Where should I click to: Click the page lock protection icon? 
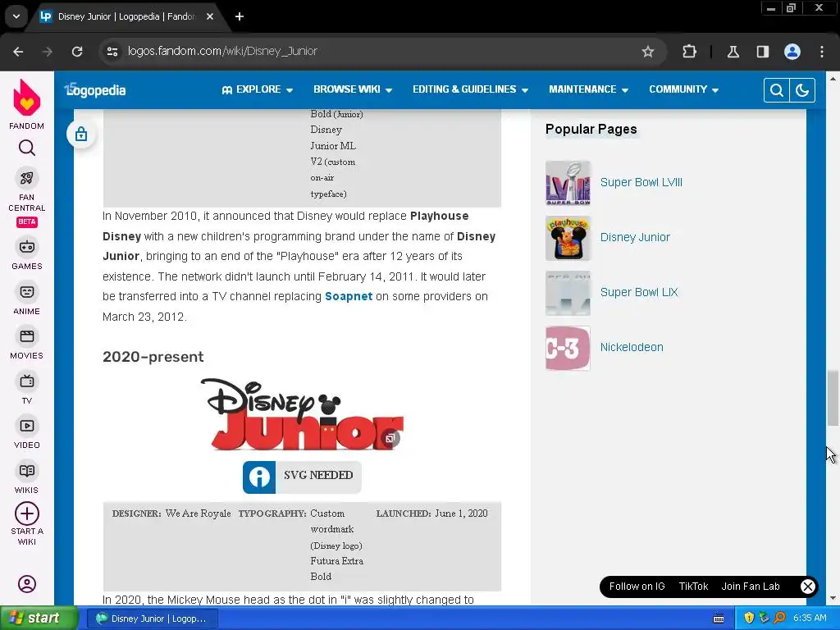click(x=81, y=134)
